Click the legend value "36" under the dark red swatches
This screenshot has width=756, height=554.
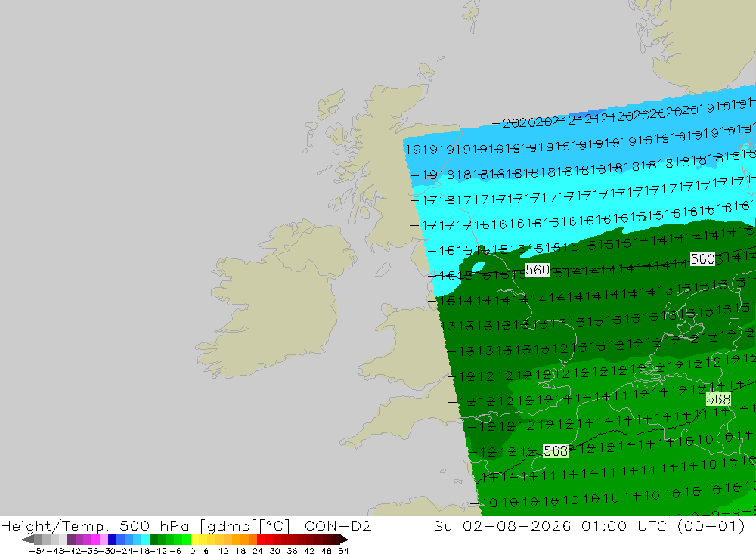point(292,551)
